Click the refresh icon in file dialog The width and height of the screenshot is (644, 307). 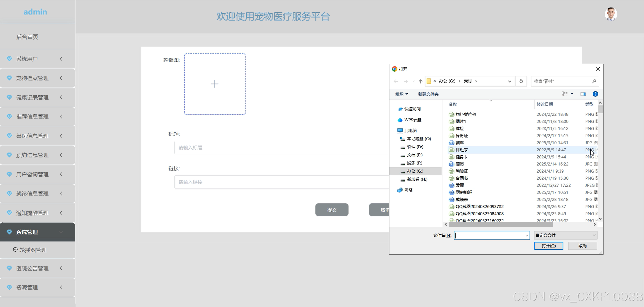[521, 81]
